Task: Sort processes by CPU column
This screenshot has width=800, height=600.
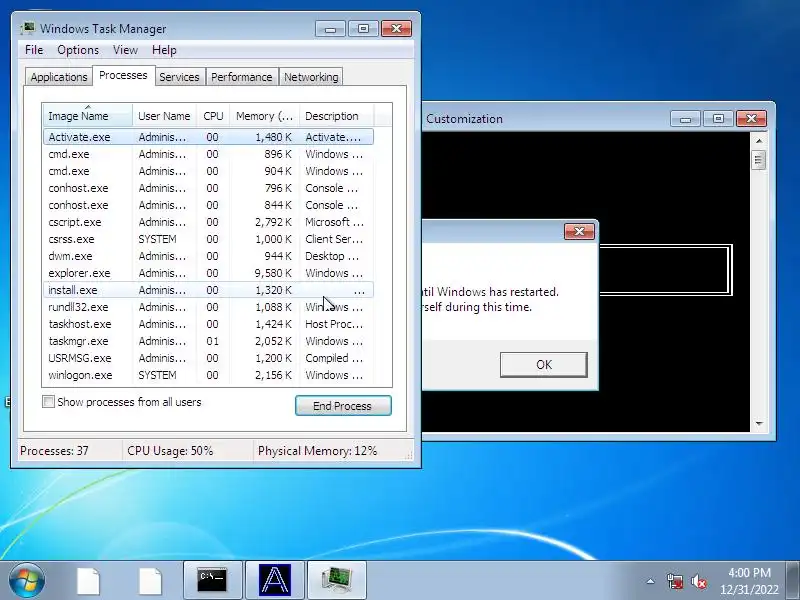Action: click(213, 116)
